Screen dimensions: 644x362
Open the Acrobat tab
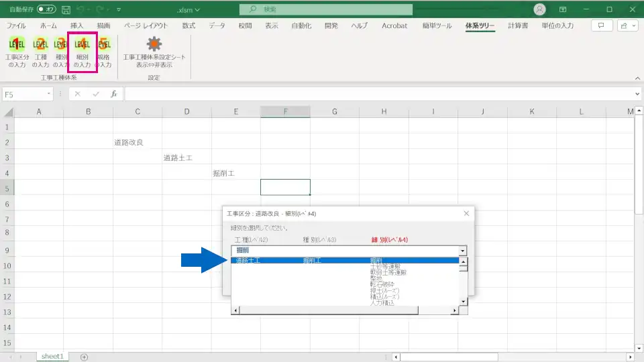point(394,25)
